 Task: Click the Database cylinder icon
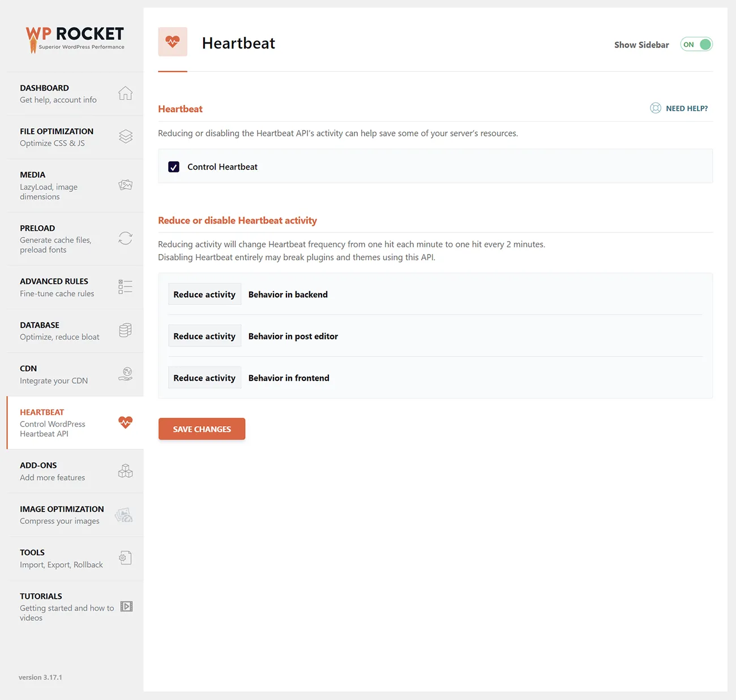[125, 330]
